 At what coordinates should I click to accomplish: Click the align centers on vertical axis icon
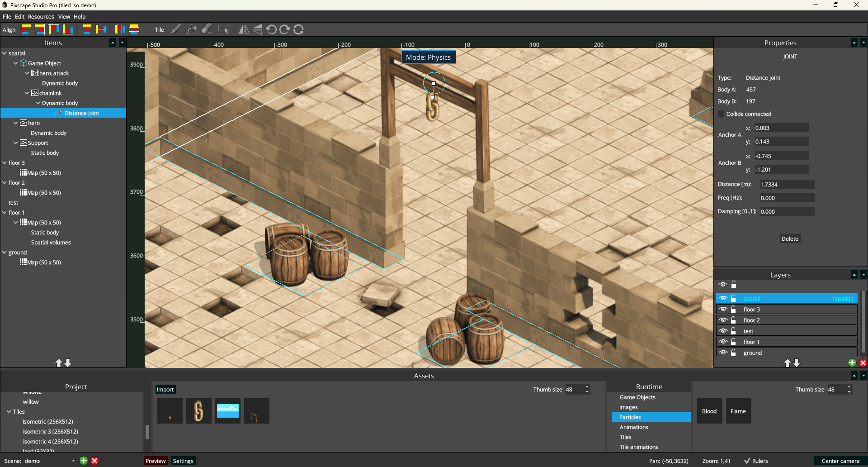click(x=87, y=29)
